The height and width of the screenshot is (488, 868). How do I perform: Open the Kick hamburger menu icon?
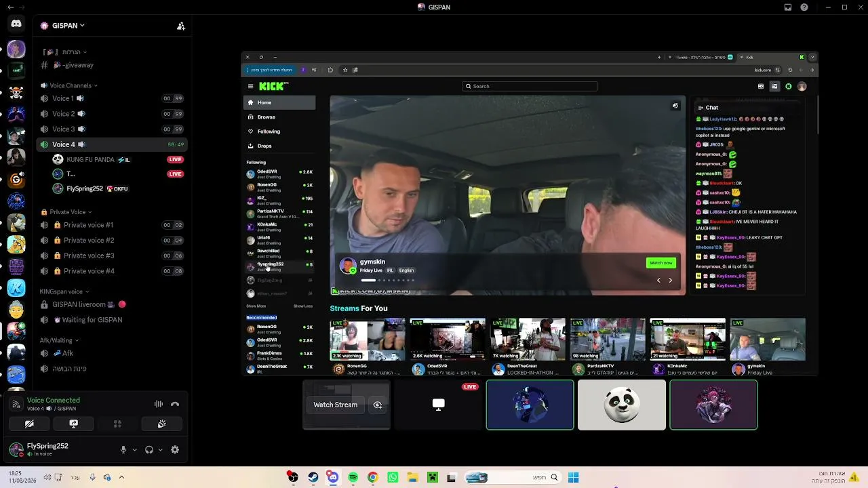pos(250,86)
